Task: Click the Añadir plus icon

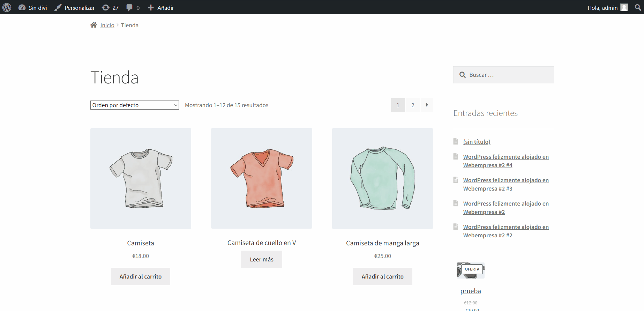Action: click(x=151, y=8)
